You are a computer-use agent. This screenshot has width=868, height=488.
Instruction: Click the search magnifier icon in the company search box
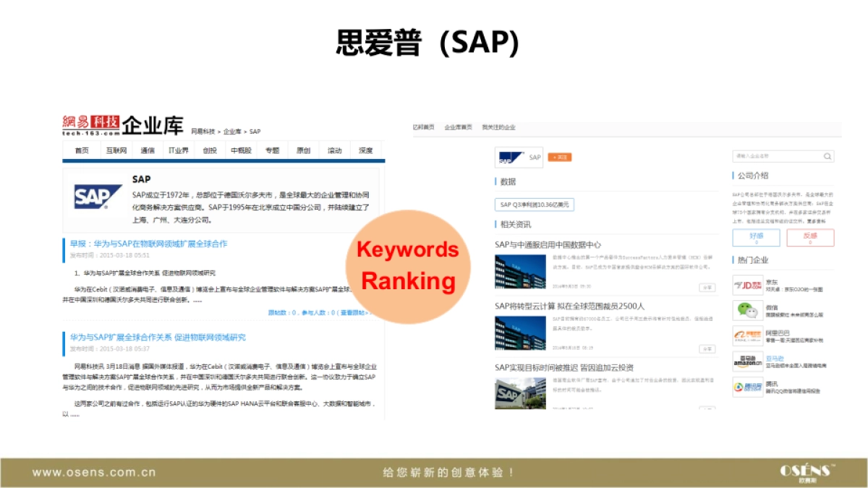point(827,156)
